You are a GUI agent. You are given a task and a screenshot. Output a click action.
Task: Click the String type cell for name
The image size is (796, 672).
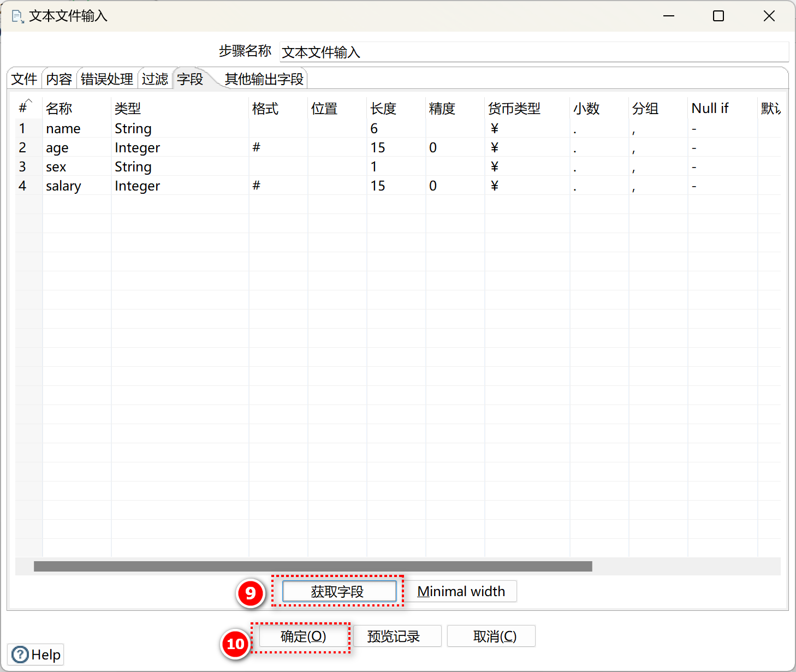pos(180,128)
